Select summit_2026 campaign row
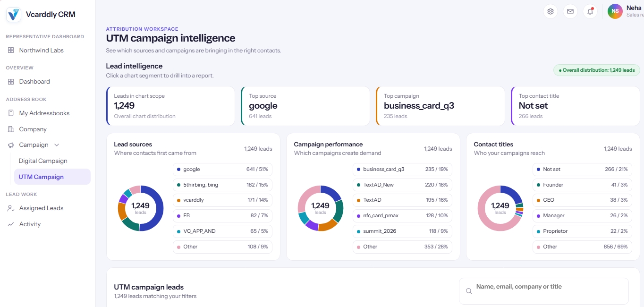 [x=402, y=231]
